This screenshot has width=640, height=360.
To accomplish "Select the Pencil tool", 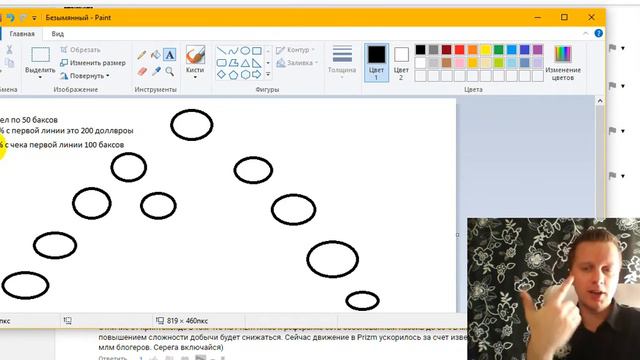I will point(142,55).
